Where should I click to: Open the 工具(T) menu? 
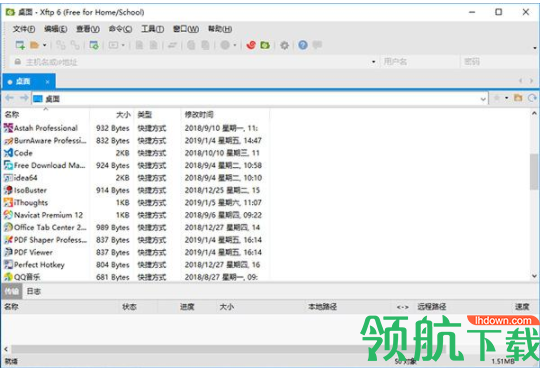coord(153,29)
